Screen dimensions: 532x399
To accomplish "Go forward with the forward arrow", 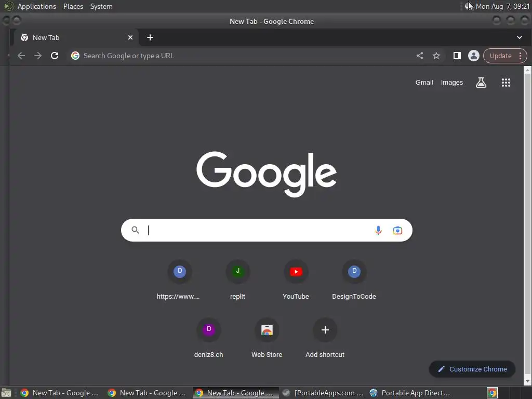I will [x=38, y=56].
